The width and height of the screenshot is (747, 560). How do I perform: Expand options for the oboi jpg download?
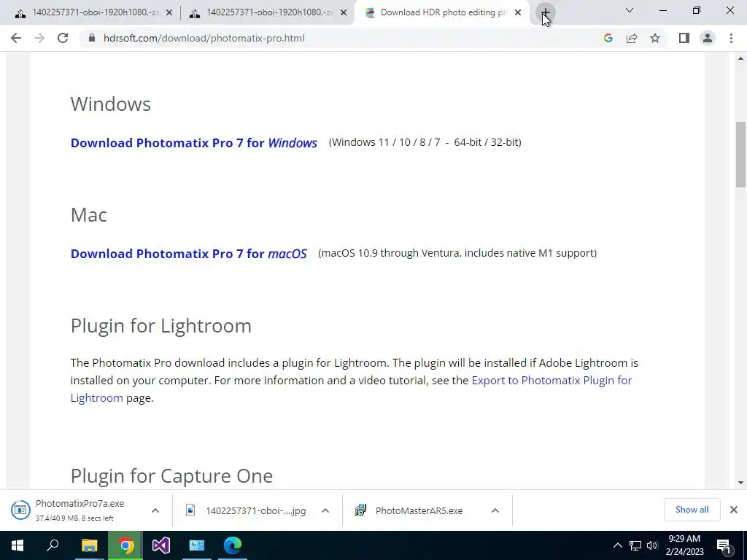coord(325,510)
